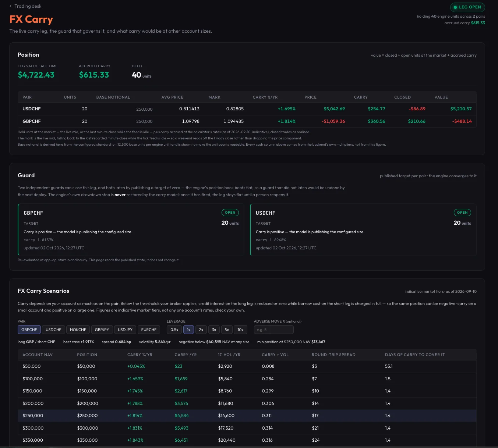This screenshot has height=448, width=498.
Task: Click the Days of Carry to Cover It header
Action: 415,355
